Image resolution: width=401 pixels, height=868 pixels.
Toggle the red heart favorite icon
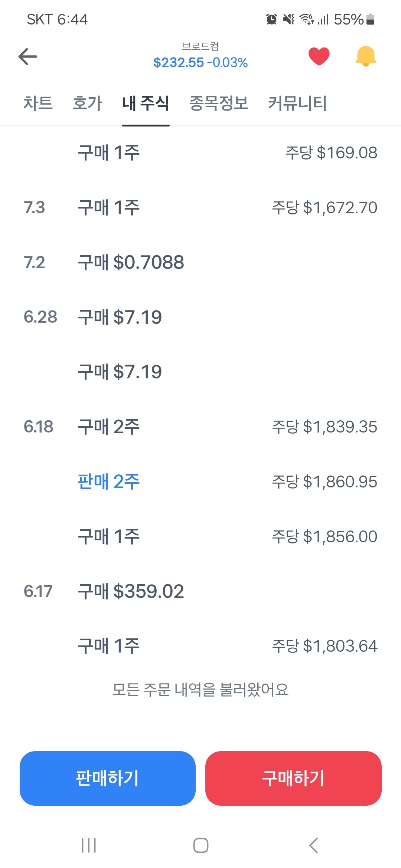point(319,56)
